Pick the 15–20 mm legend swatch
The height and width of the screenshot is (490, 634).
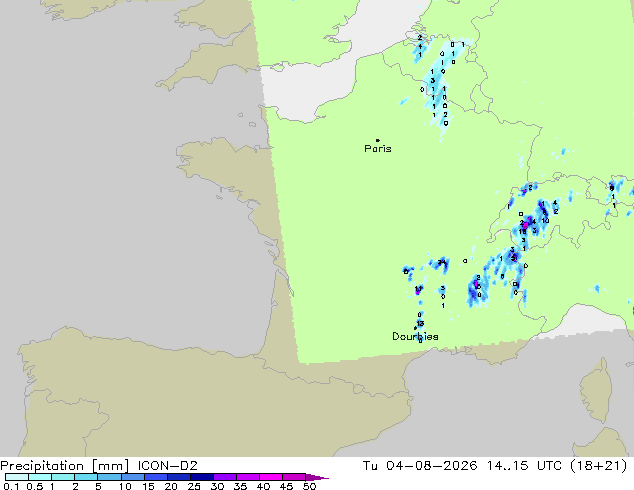click(x=155, y=477)
